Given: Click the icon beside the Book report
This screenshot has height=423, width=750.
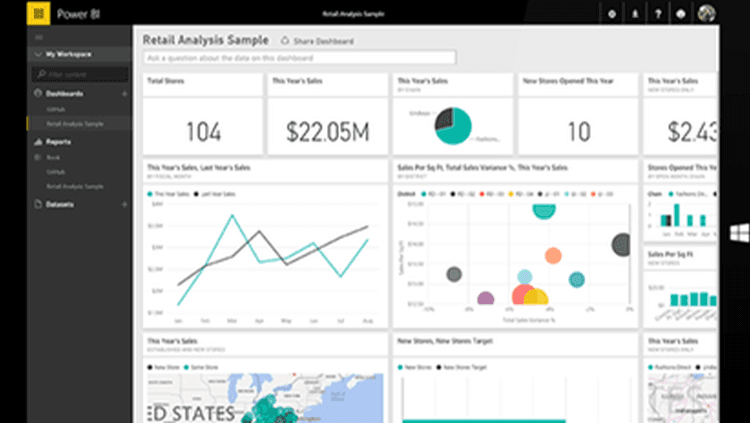Looking at the screenshot, I should (38, 157).
